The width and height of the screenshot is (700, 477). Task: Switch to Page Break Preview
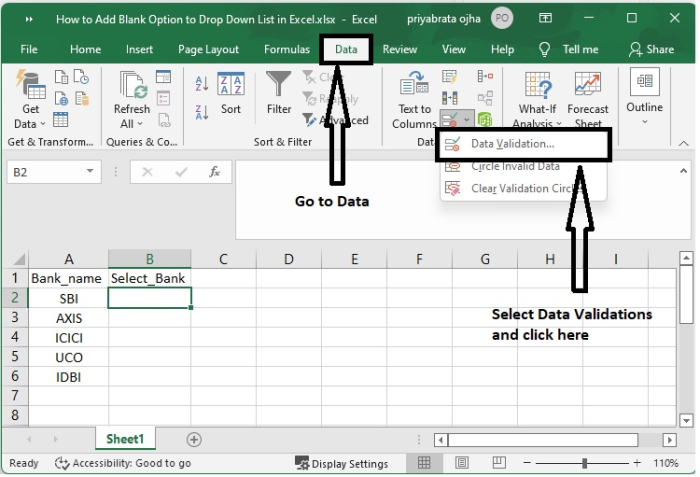tap(499, 463)
